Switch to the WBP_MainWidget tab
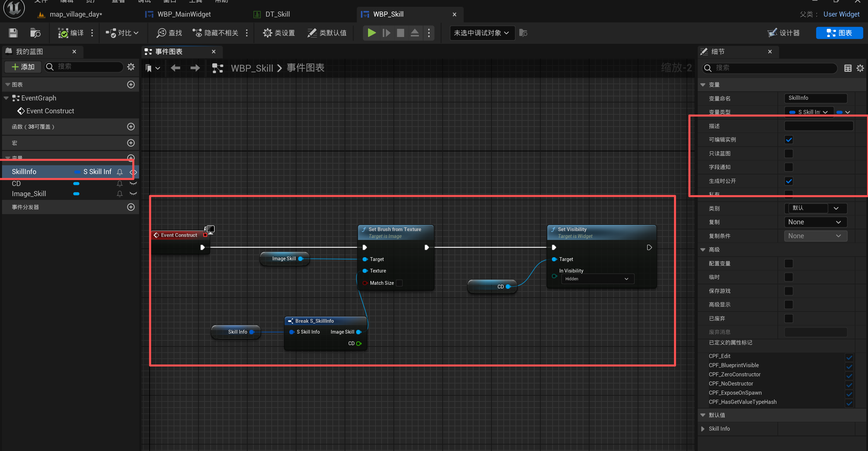This screenshot has width=868, height=451. coord(184,14)
